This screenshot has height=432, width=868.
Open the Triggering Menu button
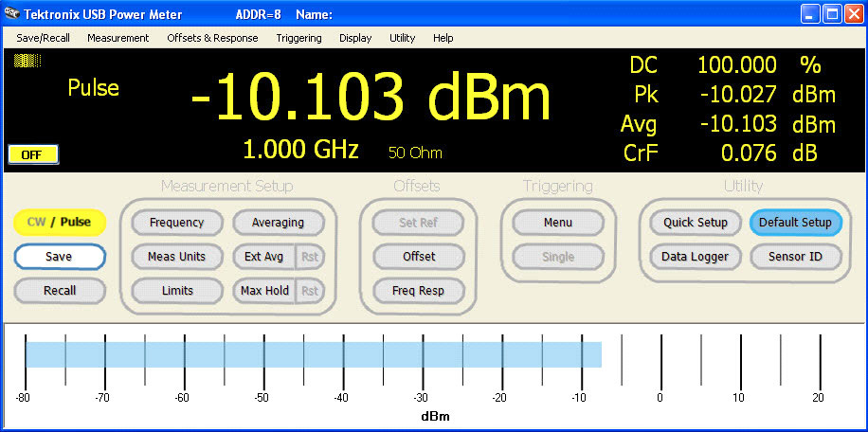click(x=558, y=223)
